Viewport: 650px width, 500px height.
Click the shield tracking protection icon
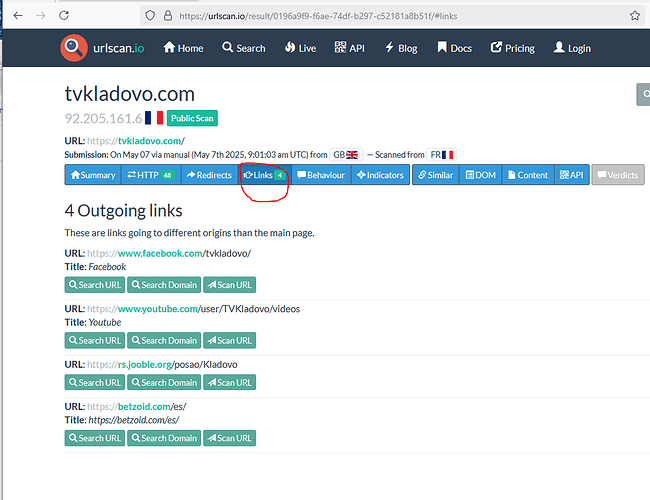(x=150, y=16)
